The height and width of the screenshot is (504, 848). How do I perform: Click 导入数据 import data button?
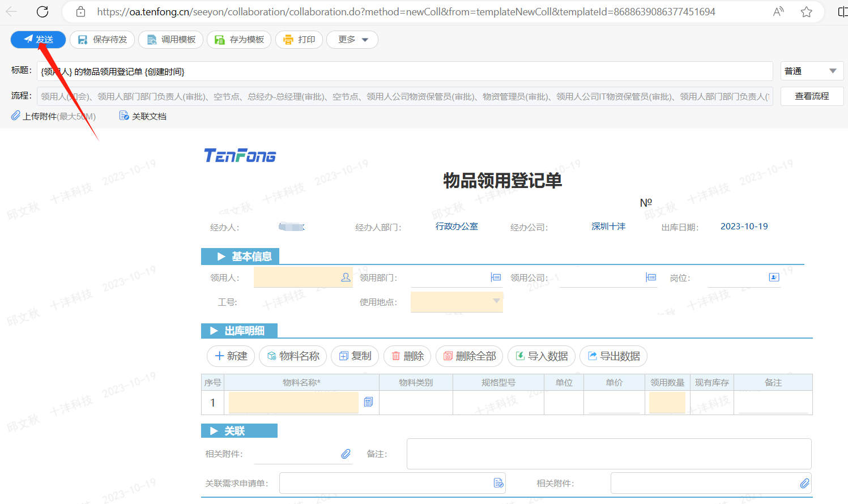click(542, 356)
